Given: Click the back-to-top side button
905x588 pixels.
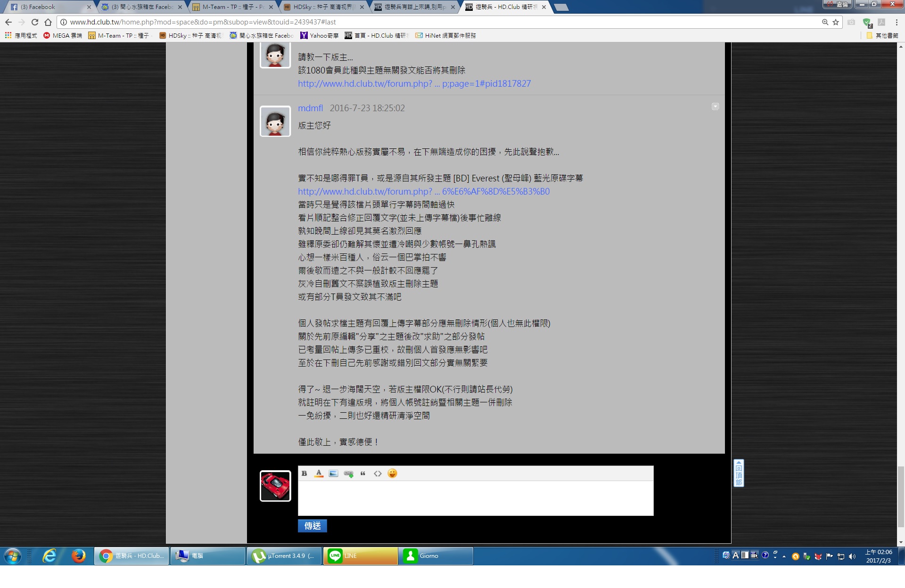Looking at the screenshot, I should click(x=739, y=473).
